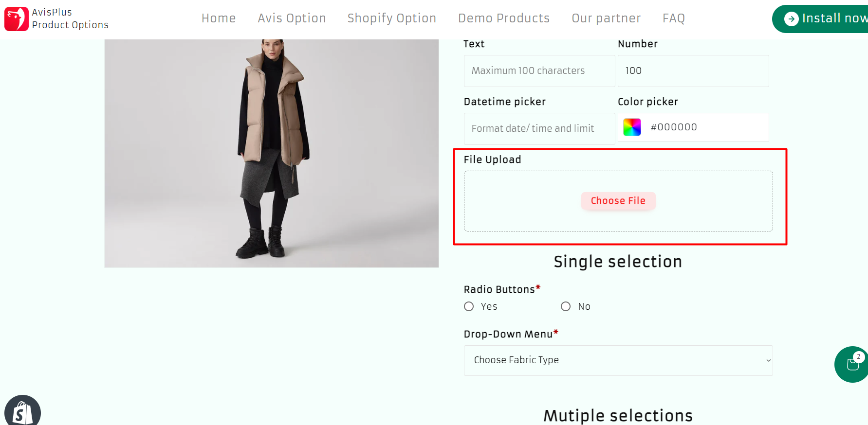Open the Avis Option menu
Screen dimensions: 868x425
[x=292, y=18]
